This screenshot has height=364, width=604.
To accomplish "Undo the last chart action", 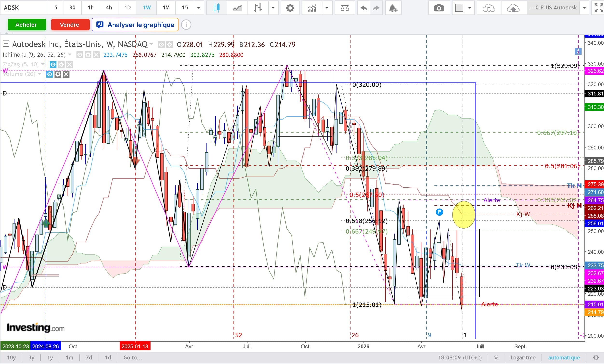I will (364, 8).
